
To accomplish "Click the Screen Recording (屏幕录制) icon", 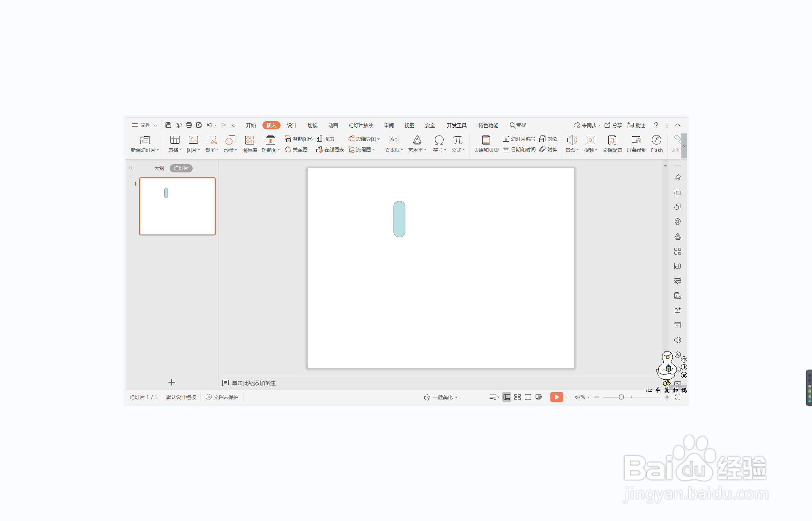I will click(636, 140).
